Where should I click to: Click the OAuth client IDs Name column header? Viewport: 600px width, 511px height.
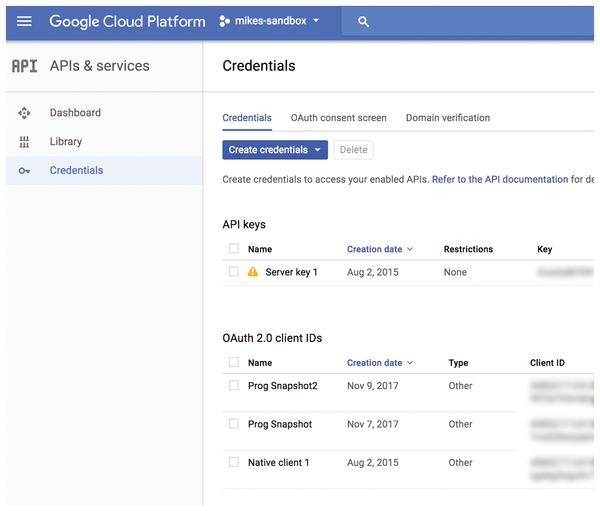[x=260, y=363]
